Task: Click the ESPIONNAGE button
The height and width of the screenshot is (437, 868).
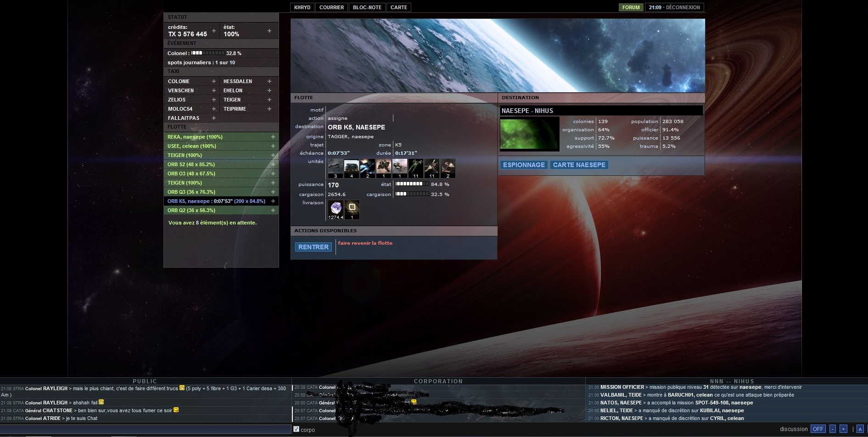Action: [x=524, y=165]
